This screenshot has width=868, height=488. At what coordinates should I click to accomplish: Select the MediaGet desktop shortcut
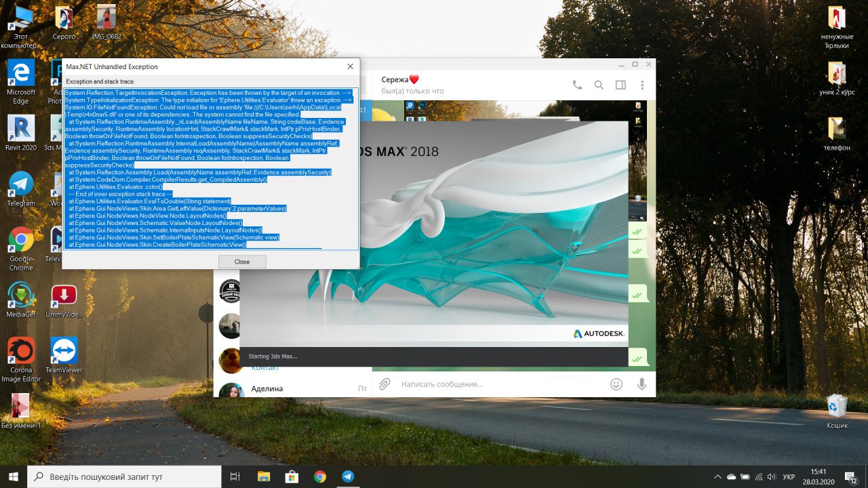click(21, 300)
